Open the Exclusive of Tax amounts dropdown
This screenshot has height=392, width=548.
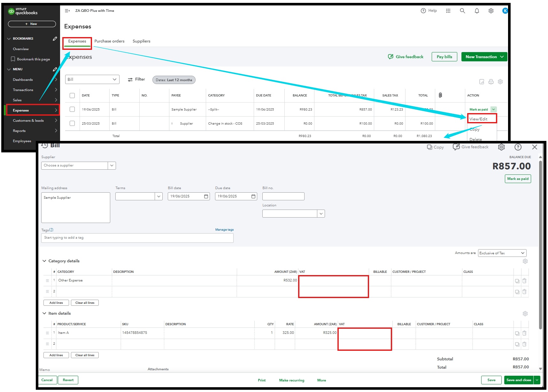click(502, 253)
